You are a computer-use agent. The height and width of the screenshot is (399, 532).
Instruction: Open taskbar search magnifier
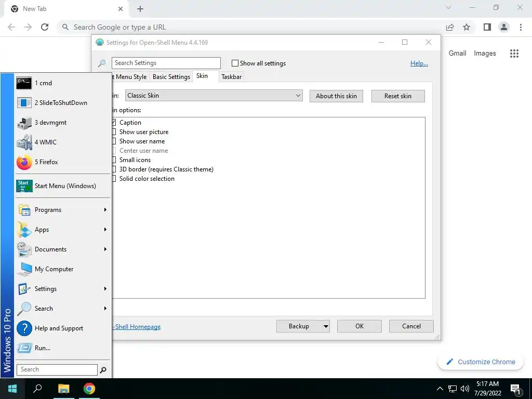click(x=37, y=389)
